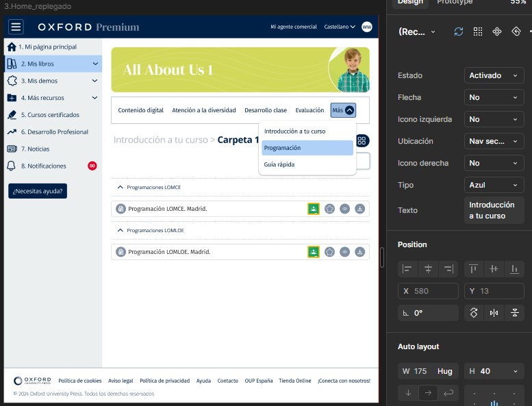
Task: Align bottom in Position section
Action: [515, 269]
